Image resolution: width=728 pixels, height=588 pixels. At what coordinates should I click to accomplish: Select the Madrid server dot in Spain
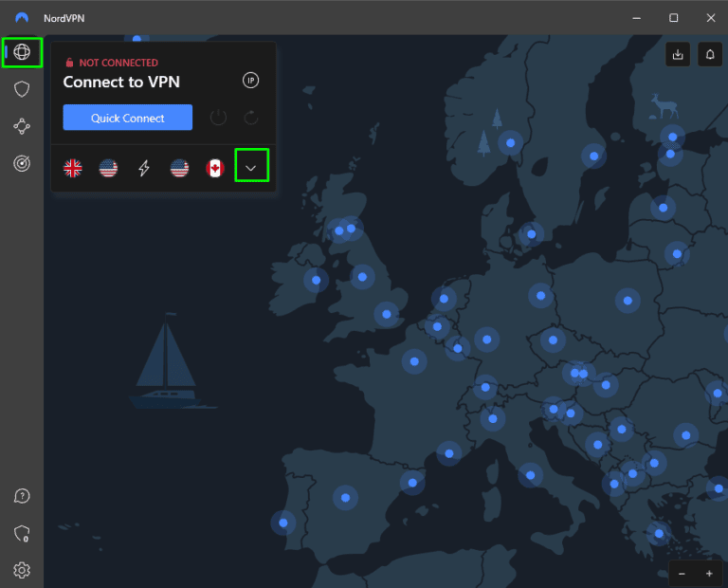345,498
